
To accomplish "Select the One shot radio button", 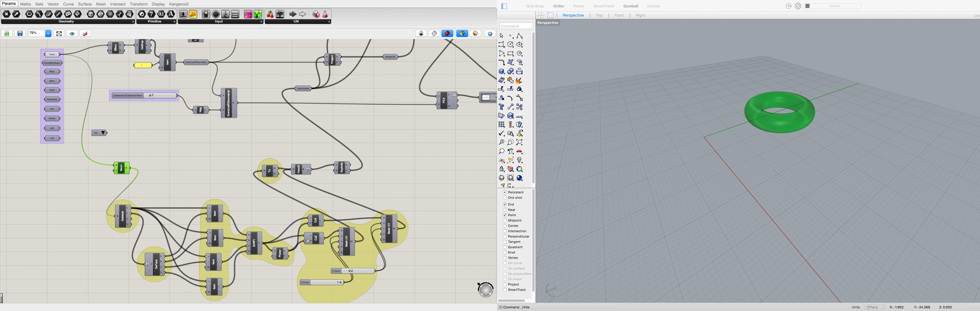I will [x=505, y=198].
